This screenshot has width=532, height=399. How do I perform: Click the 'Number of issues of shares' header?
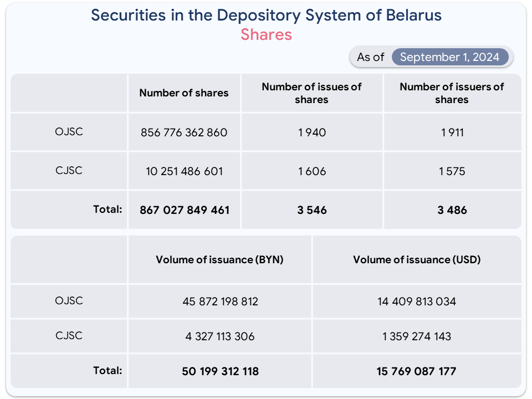click(x=311, y=93)
